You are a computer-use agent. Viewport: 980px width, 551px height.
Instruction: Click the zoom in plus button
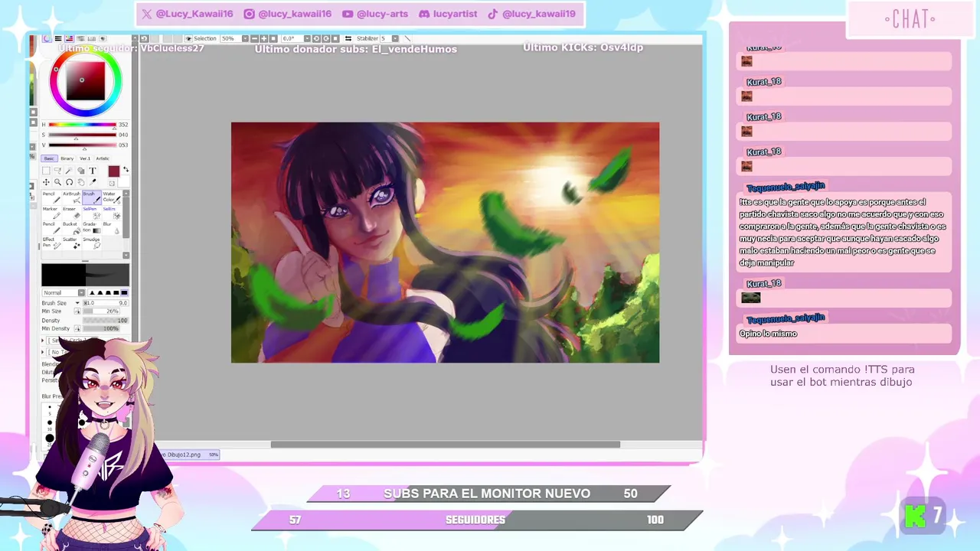click(263, 38)
